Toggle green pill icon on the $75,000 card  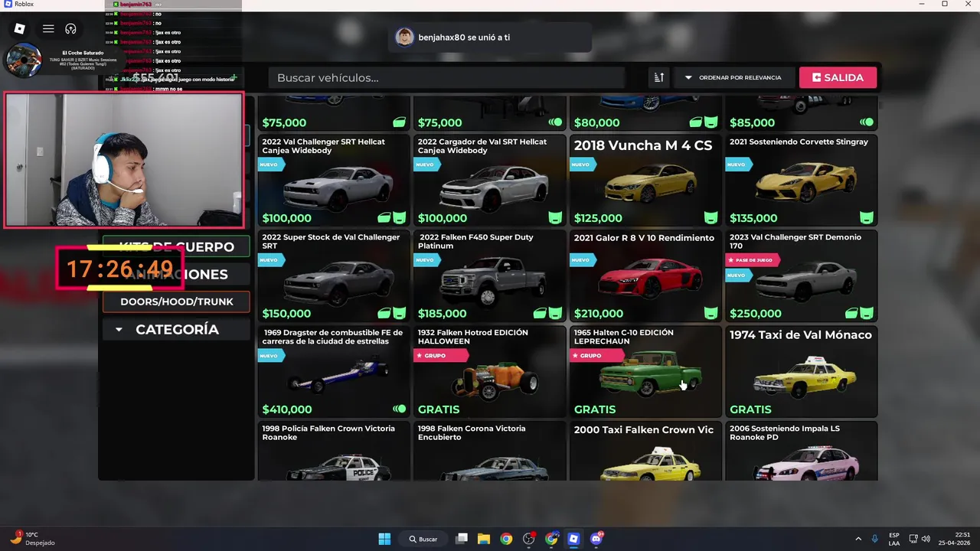pos(555,122)
